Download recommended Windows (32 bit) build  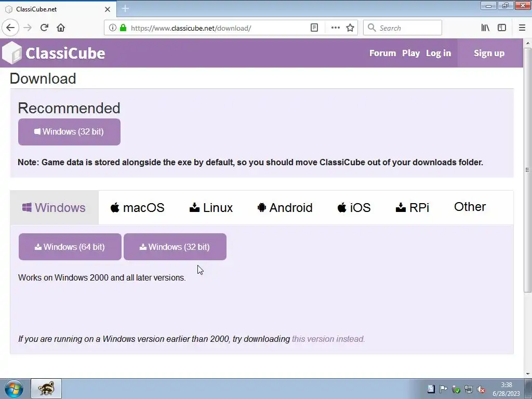click(69, 132)
